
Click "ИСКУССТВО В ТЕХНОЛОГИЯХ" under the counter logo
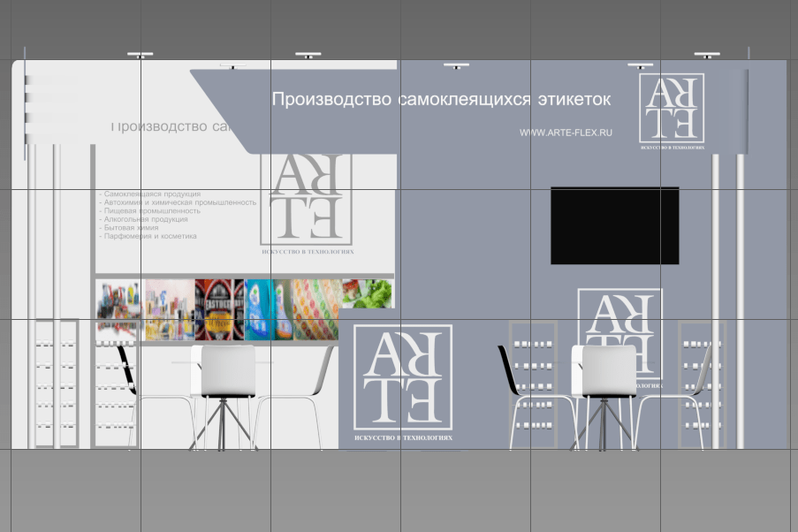point(403,437)
